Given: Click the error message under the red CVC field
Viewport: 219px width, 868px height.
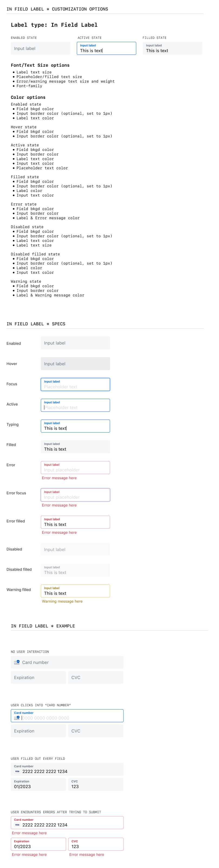Looking at the screenshot, I should (87, 855).
